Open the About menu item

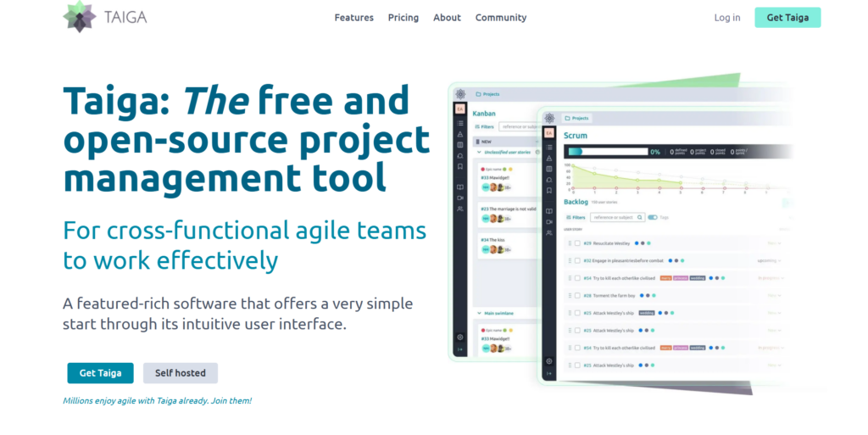click(447, 18)
